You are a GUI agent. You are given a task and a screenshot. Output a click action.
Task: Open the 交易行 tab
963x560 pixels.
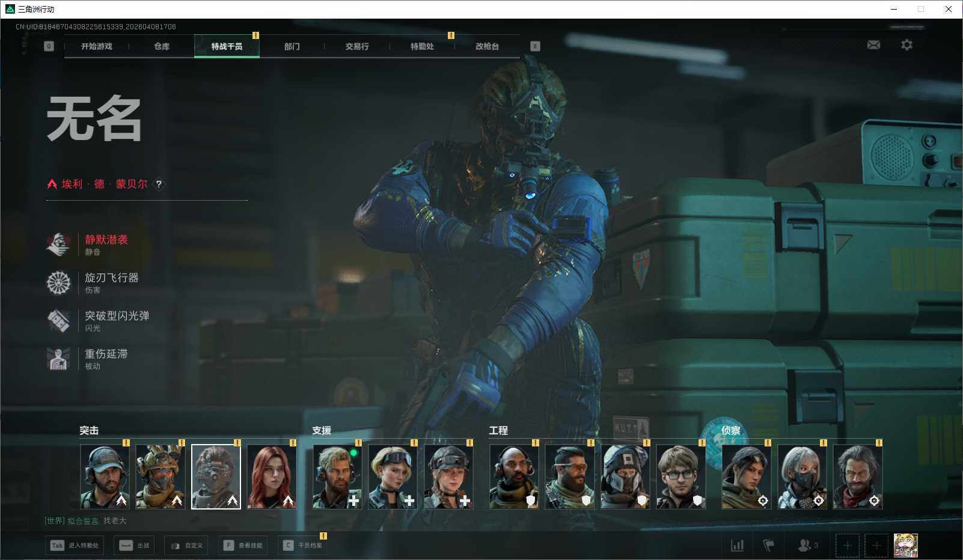click(357, 46)
